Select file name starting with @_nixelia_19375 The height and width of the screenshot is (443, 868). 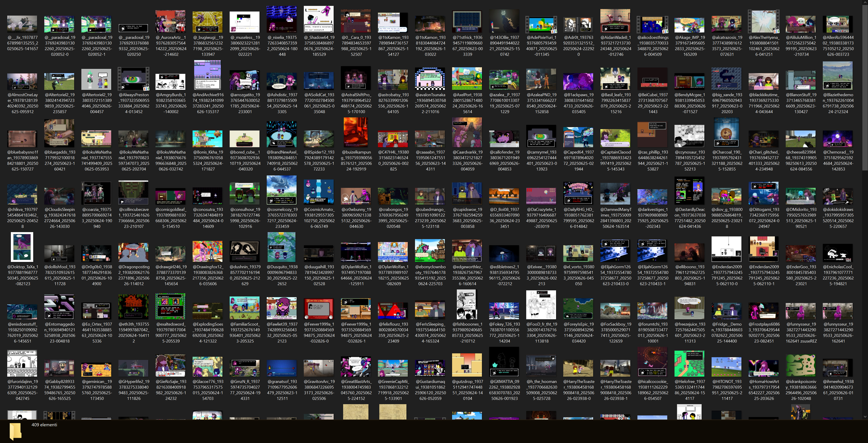tap(282, 46)
